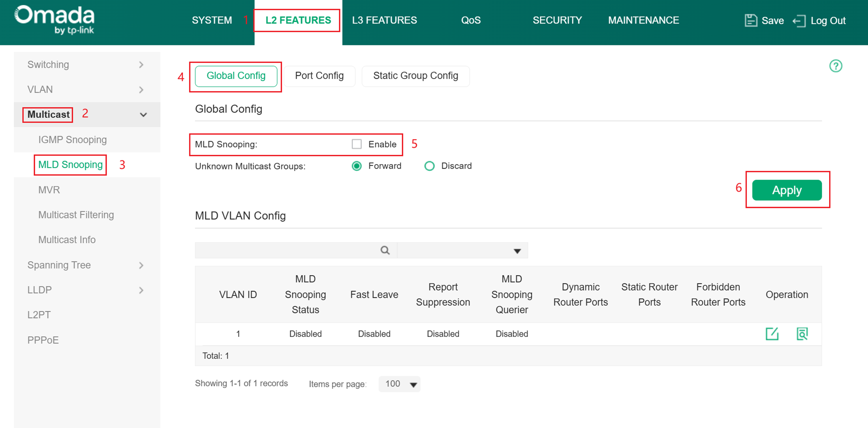
Task: Open the IGMP Snooping page
Action: (x=72, y=139)
